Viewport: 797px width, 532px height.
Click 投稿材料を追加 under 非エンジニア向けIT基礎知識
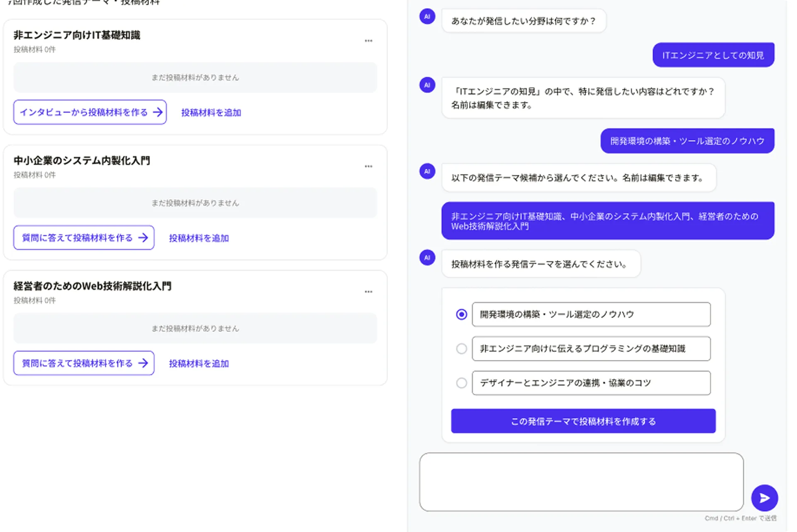tap(211, 113)
